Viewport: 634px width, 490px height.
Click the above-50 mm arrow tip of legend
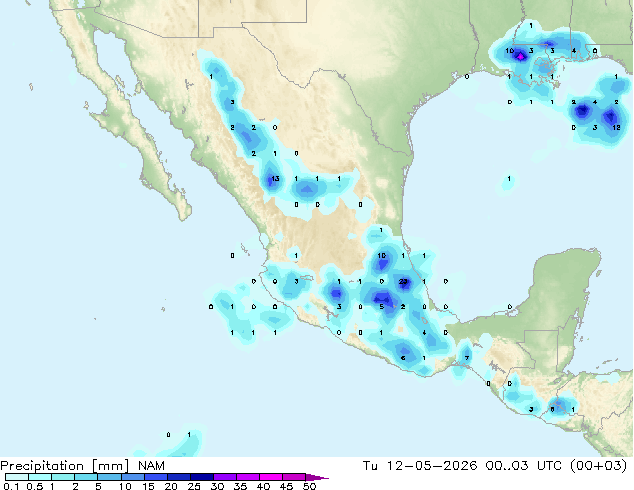317,477
